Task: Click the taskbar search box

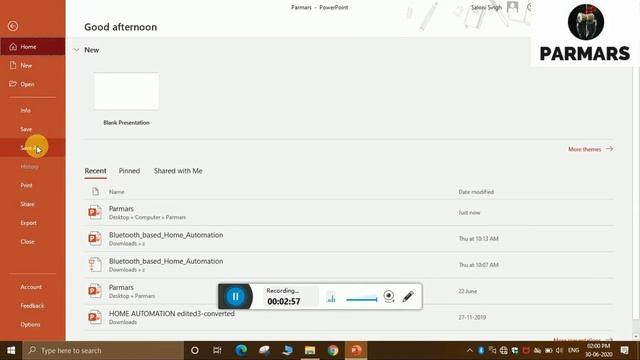Action: click(x=103, y=351)
